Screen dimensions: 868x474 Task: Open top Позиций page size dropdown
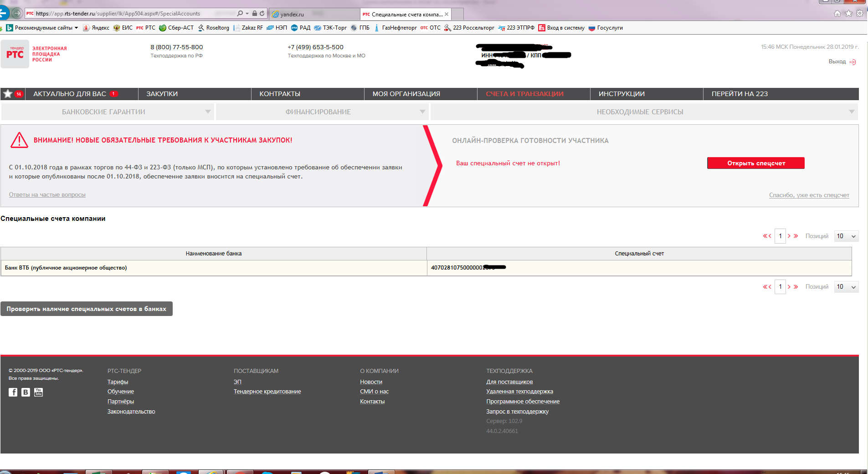coord(846,236)
